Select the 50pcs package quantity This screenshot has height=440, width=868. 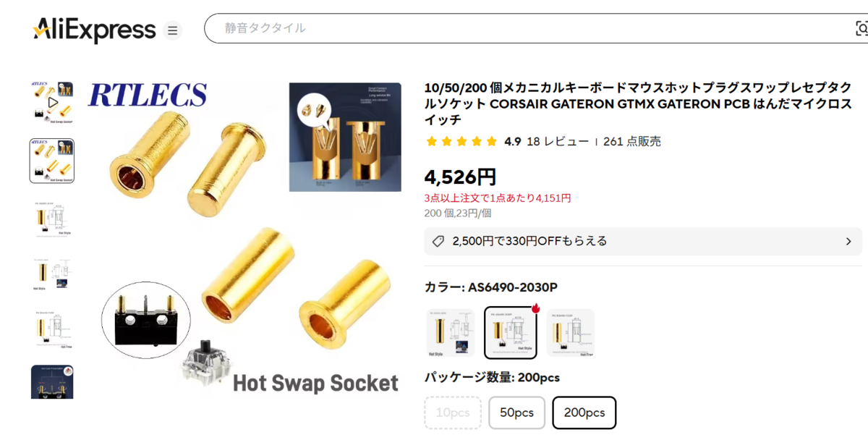click(x=516, y=412)
